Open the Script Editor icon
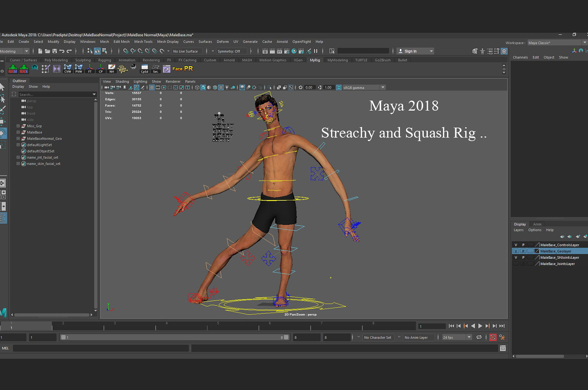This screenshot has height=390, width=588. (x=503, y=348)
